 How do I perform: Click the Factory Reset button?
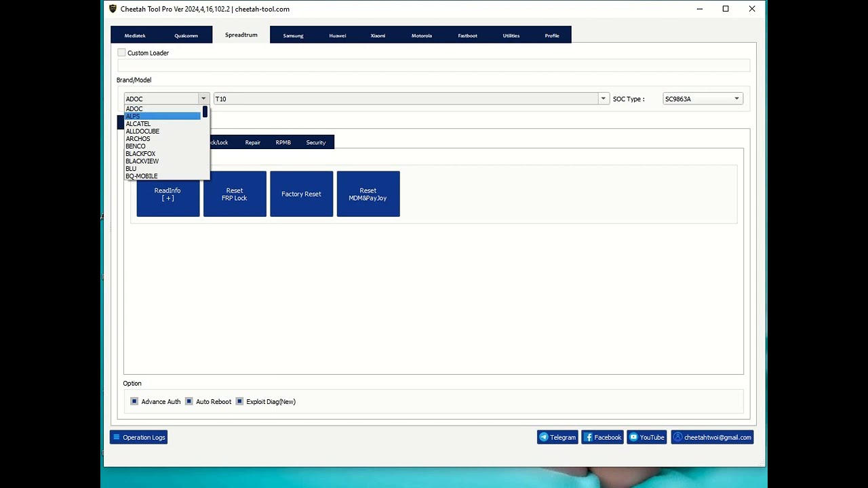(x=301, y=194)
